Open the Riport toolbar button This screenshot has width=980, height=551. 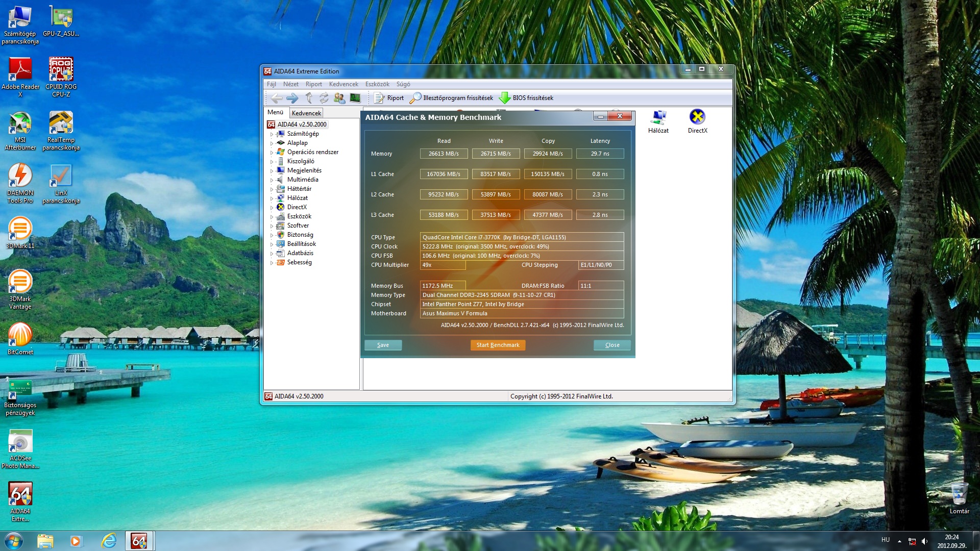pyautogui.click(x=389, y=98)
